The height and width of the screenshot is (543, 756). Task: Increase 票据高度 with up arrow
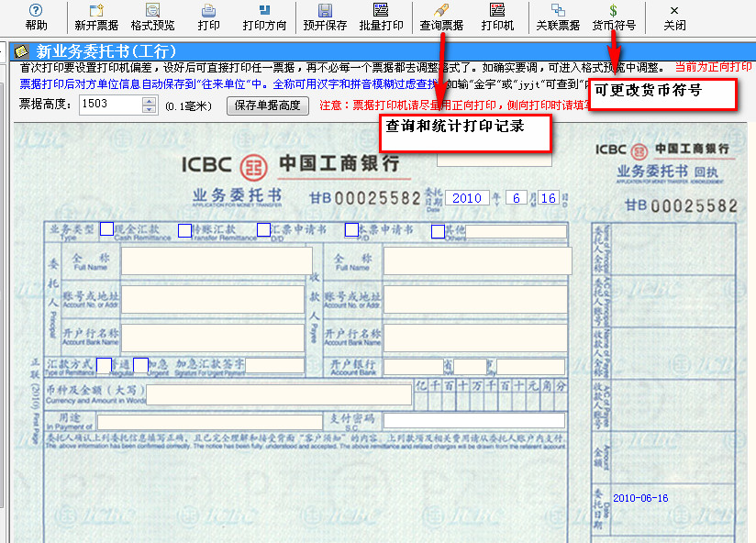coord(150,101)
